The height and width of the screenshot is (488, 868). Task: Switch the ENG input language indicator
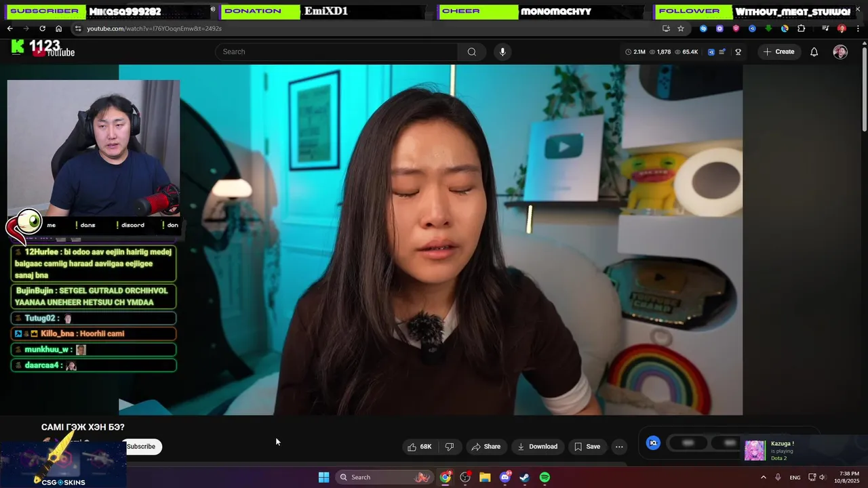click(795, 477)
